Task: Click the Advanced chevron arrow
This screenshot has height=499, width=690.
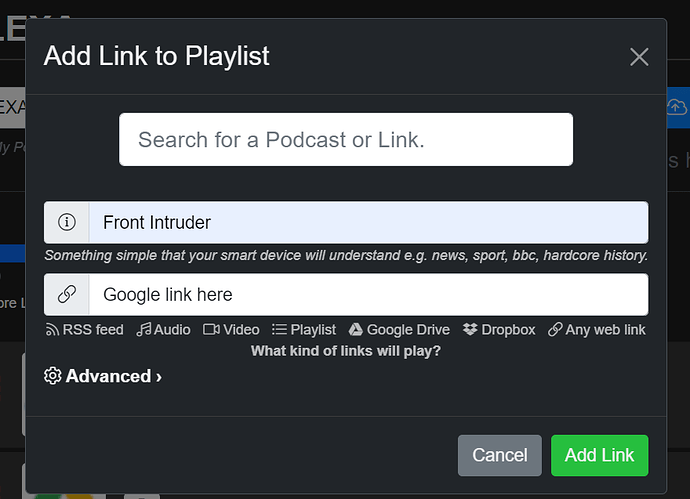Action: 159,377
